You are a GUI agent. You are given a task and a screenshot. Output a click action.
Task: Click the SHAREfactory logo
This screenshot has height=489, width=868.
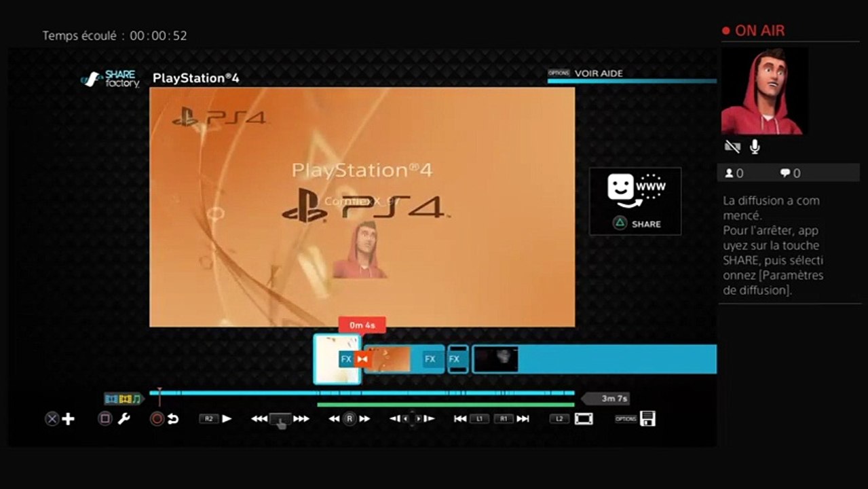111,79
